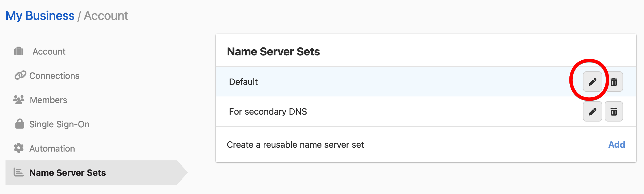
Task: Go to the Members section
Action: pos(48,100)
